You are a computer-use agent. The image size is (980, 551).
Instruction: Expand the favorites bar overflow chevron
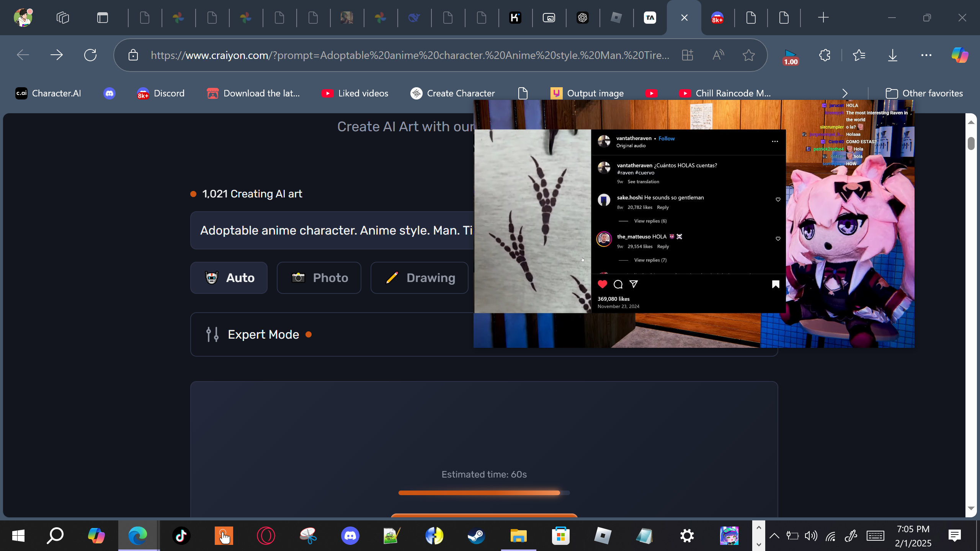(x=845, y=93)
